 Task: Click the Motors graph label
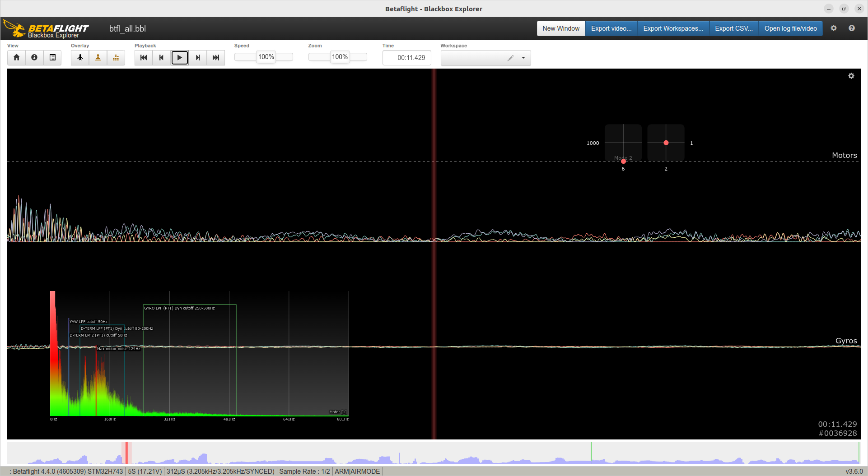pyautogui.click(x=844, y=155)
